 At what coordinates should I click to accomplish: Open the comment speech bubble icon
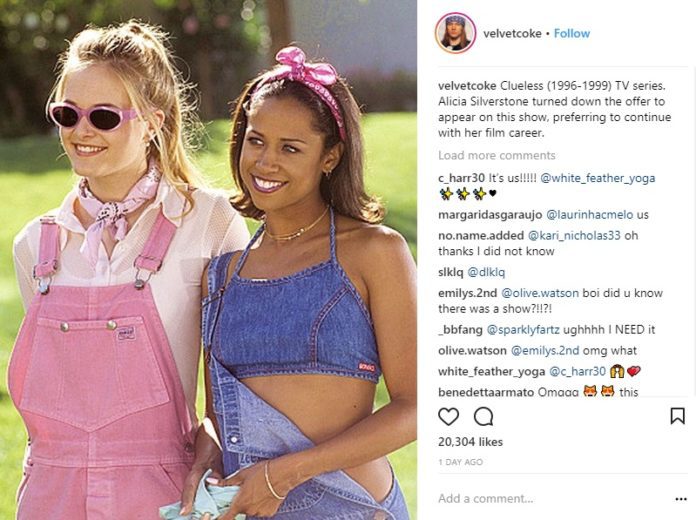click(483, 417)
